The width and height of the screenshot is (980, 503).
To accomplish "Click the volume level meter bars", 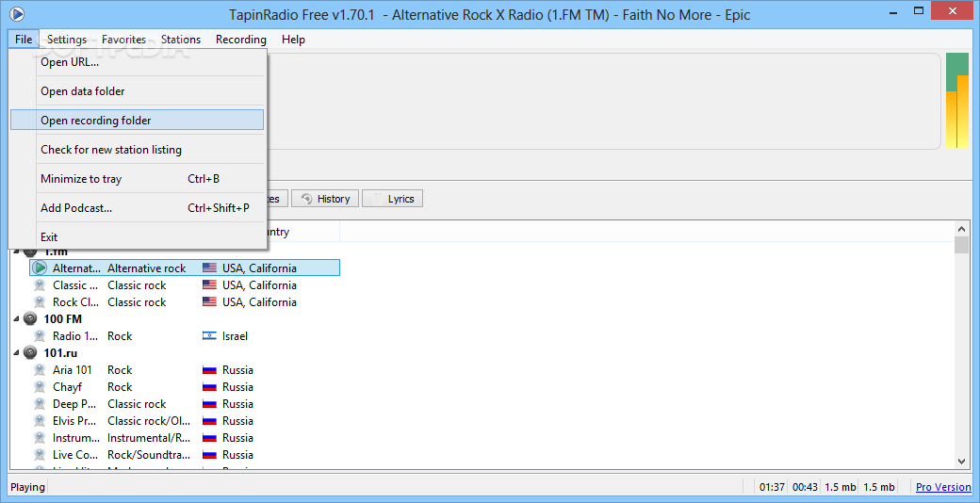I will pyautogui.click(x=956, y=101).
